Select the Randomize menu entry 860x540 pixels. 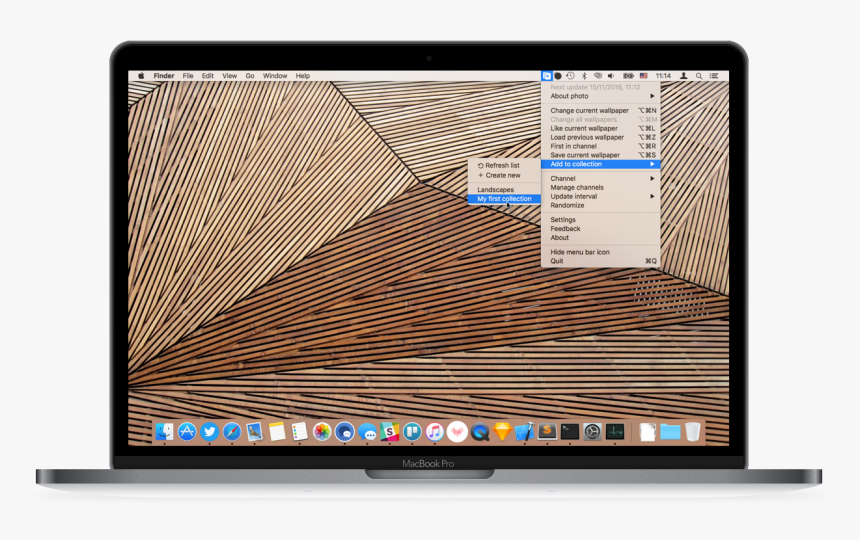[601, 205]
